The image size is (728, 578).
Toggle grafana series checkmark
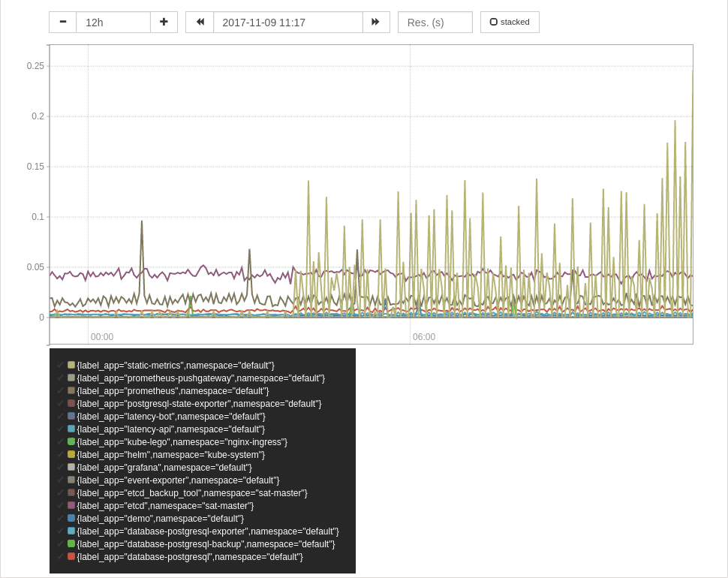(x=60, y=468)
